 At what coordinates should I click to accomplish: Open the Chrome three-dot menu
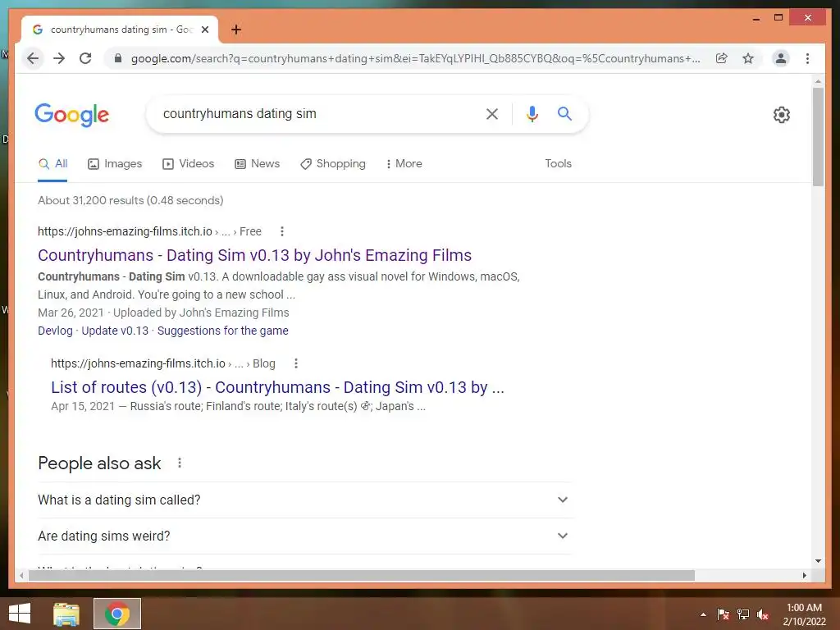coord(807,58)
